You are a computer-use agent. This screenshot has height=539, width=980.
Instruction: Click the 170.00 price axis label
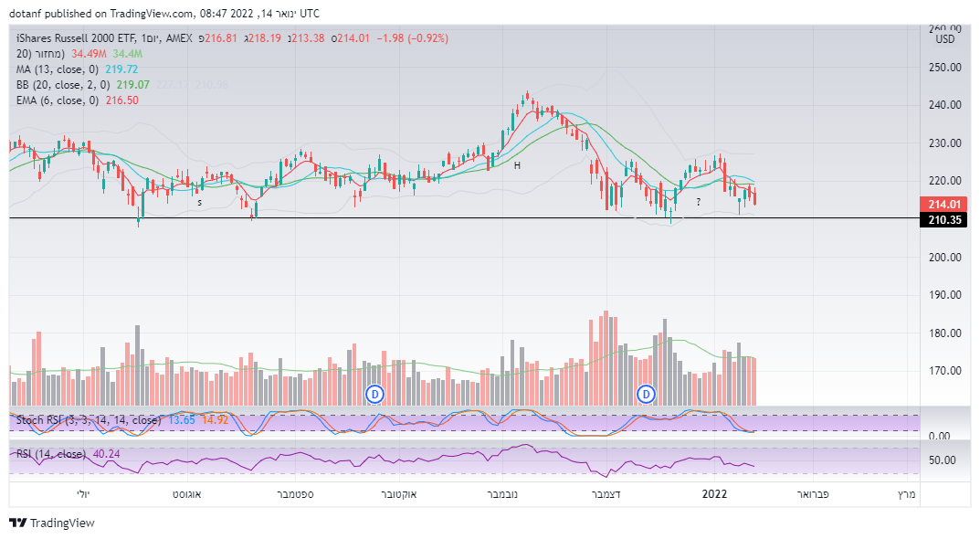point(945,371)
